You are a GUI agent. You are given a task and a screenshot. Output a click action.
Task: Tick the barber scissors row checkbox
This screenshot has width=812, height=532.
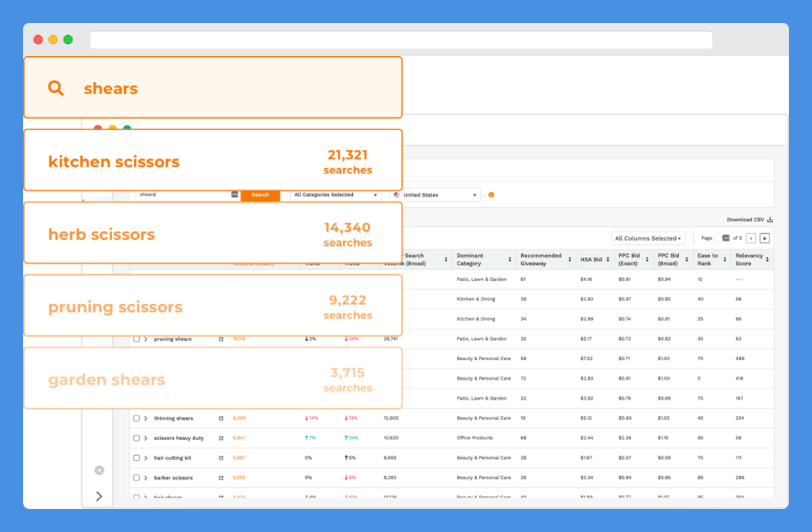point(137,477)
